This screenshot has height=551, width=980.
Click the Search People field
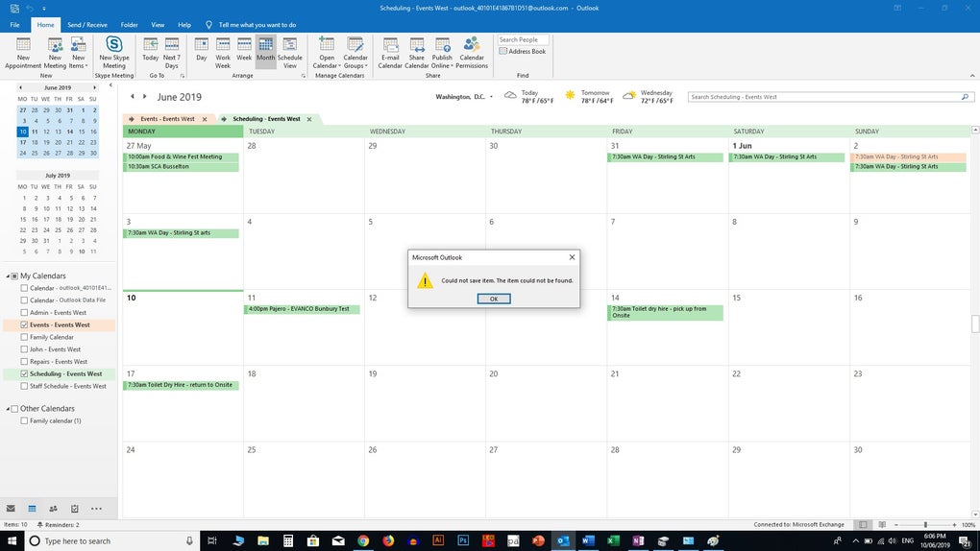(523, 39)
